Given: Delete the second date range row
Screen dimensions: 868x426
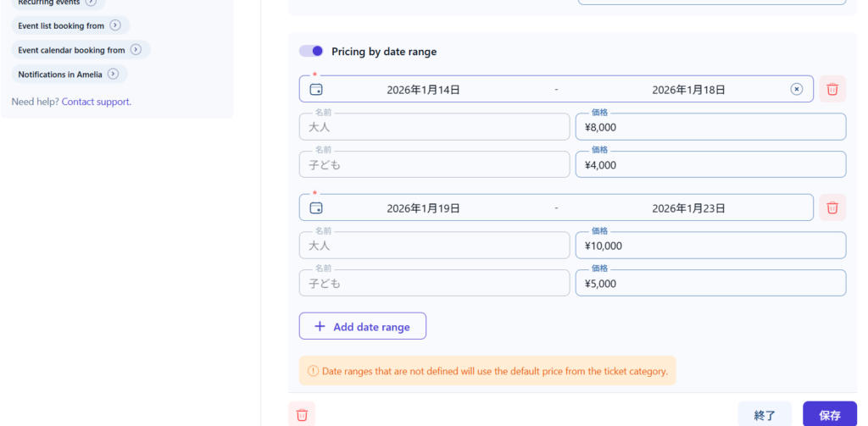Looking at the screenshot, I should click(832, 207).
